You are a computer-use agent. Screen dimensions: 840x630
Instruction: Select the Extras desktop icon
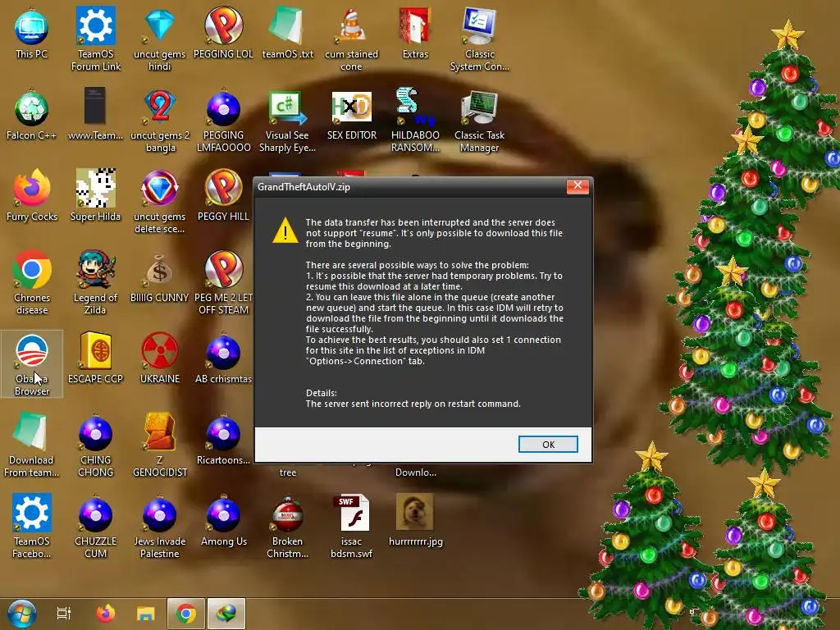point(415,34)
